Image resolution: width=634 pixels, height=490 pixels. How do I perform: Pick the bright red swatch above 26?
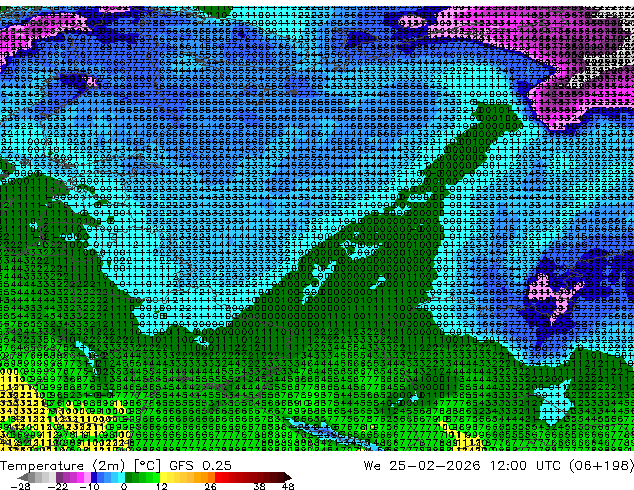[218, 477]
